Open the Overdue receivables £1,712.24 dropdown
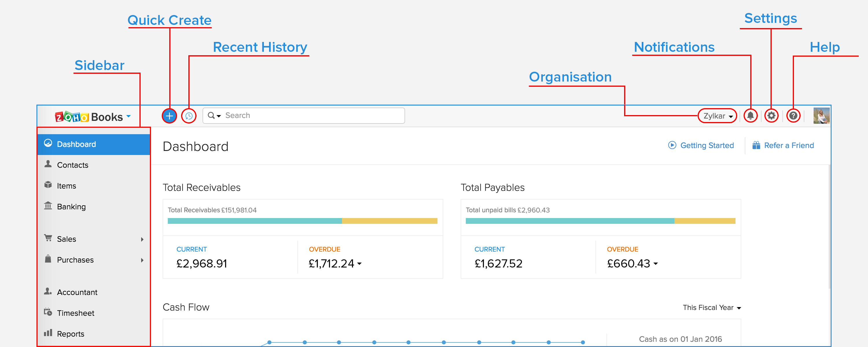The image size is (868, 347). (359, 264)
